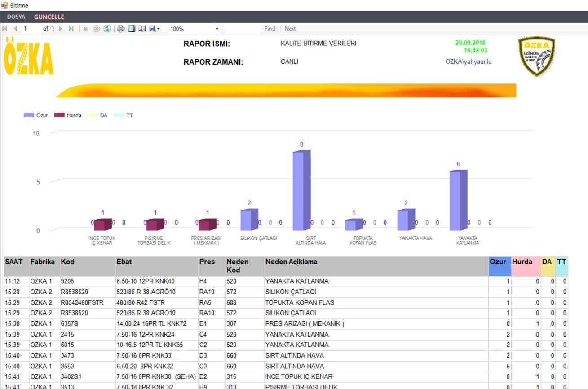Open the 100% zoom dropdown
Screen dimensions: 588x389
194,29
